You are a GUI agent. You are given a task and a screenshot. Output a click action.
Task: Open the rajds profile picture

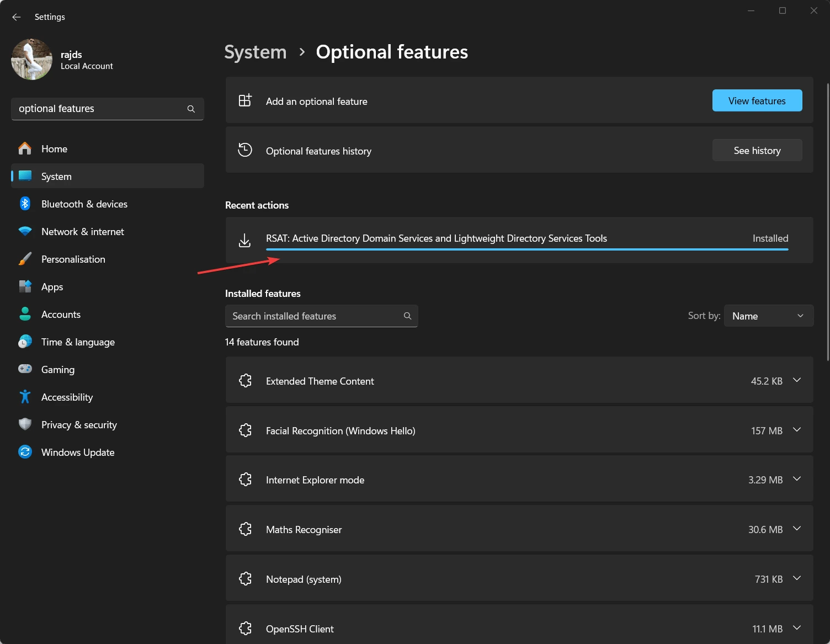pyautogui.click(x=32, y=60)
